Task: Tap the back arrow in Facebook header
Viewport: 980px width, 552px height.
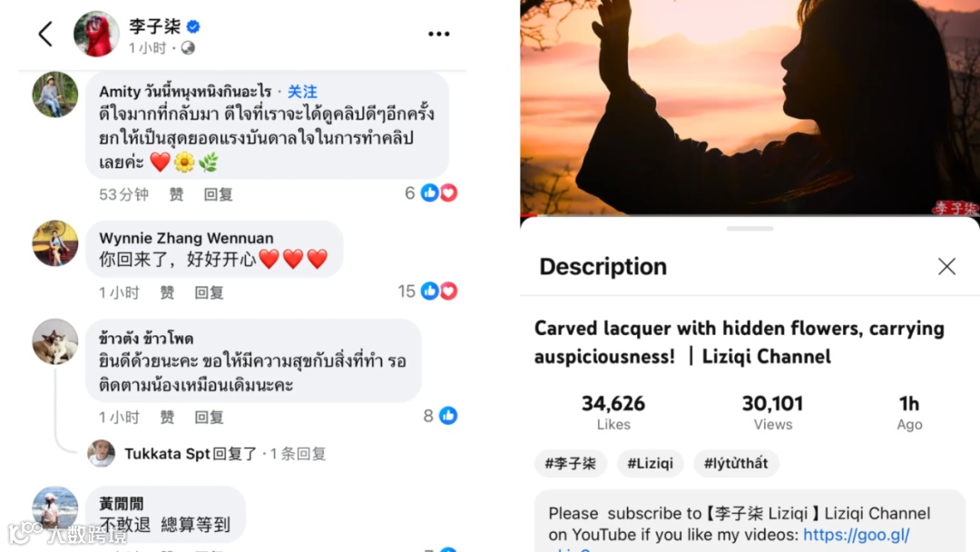Action: [x=45, y=34]
